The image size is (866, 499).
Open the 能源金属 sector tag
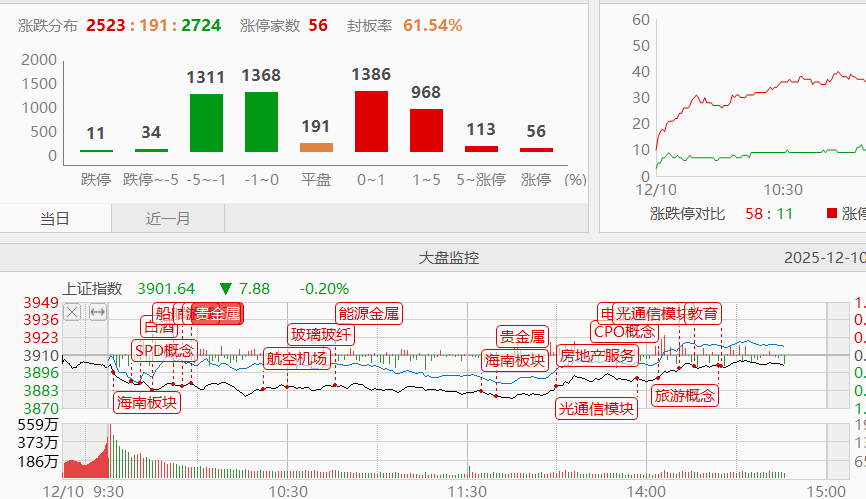369,313
